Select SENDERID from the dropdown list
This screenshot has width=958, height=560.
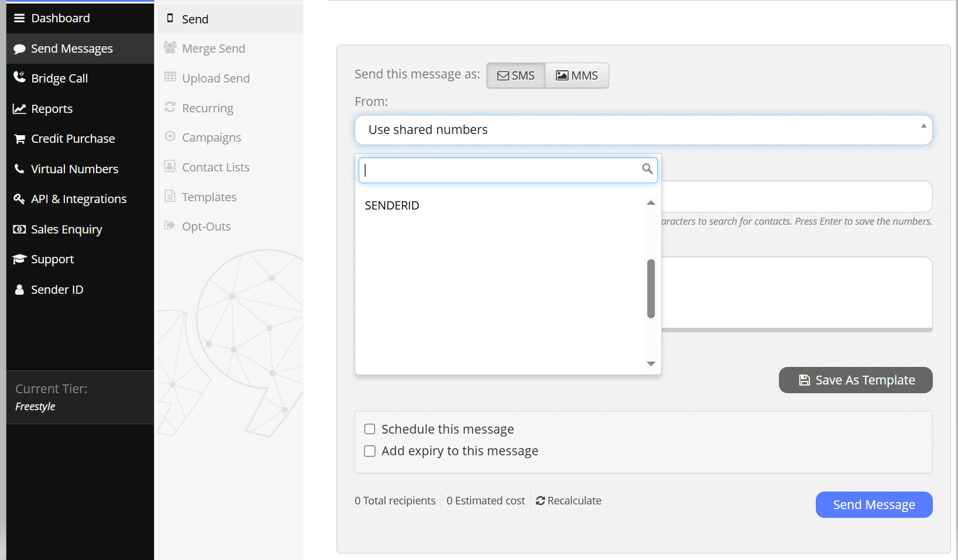point(392,205)
